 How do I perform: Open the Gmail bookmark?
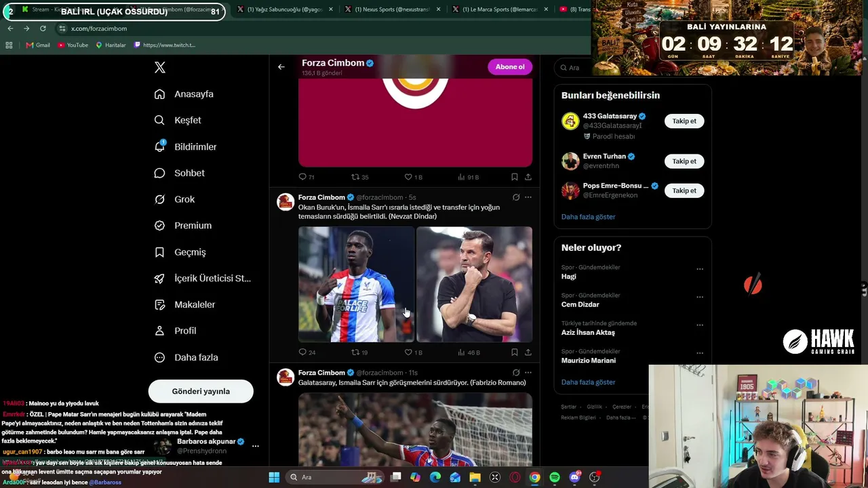pyautogui.click(x=38, y=45)
